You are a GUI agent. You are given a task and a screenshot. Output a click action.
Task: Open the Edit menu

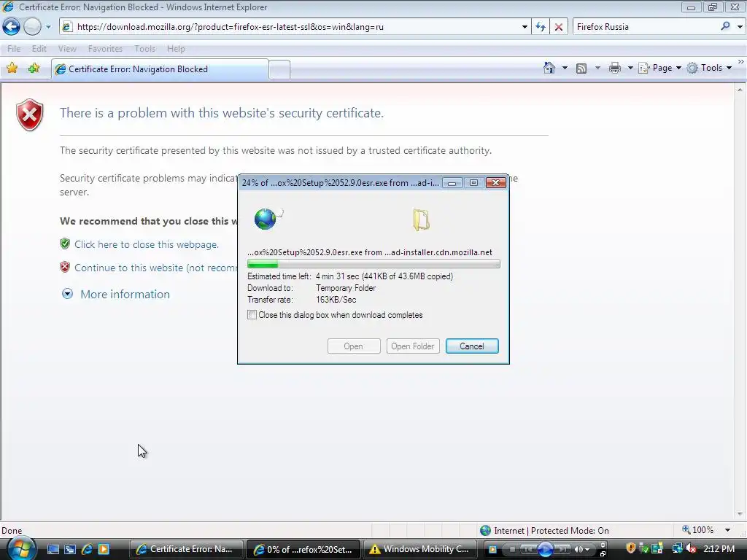(39, 49)
